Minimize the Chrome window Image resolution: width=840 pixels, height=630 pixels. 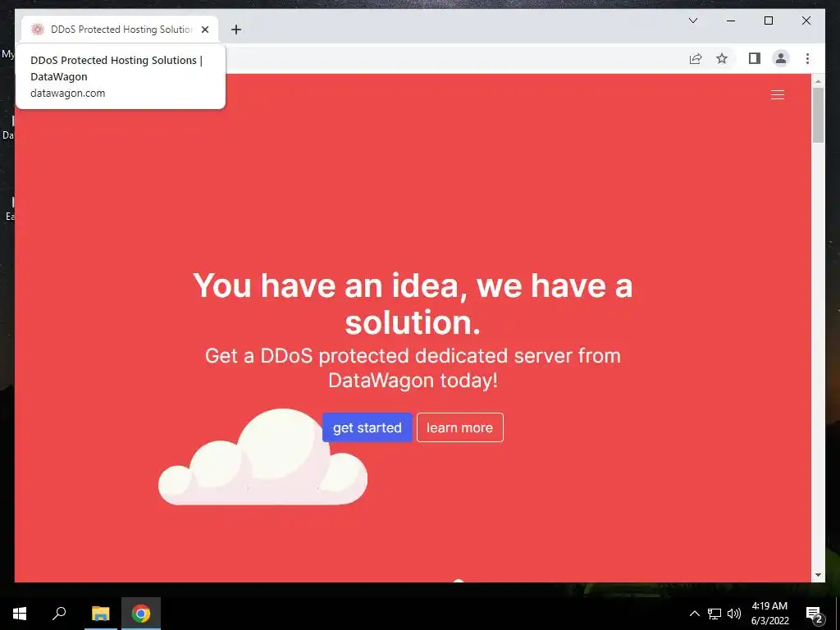[x=731, y=21]
